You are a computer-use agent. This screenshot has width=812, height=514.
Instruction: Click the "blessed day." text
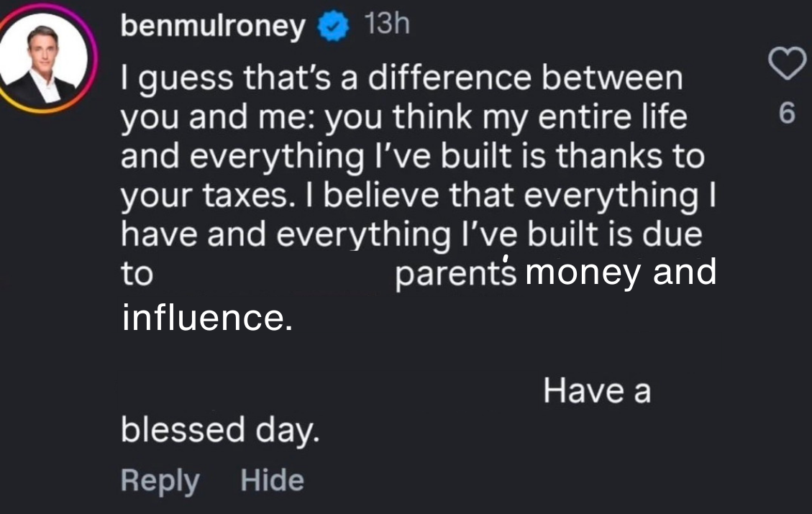[x=219, y=431]
